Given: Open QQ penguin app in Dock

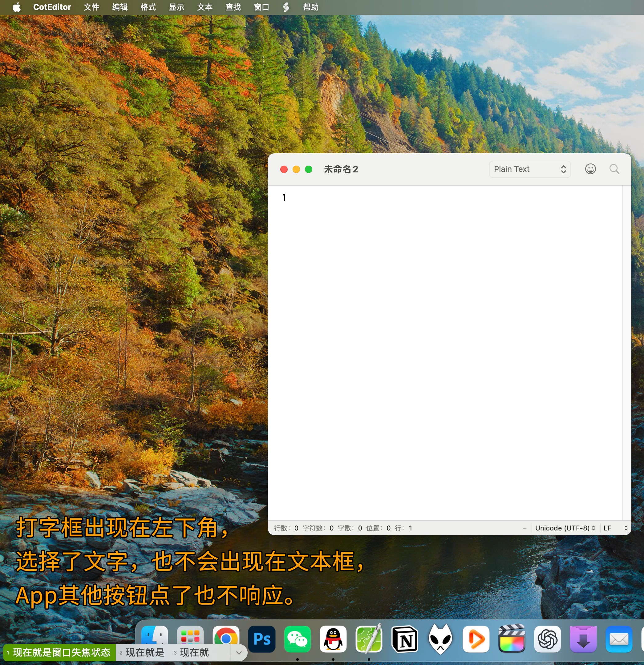Looking at the screenshot, I should [333, 639].
